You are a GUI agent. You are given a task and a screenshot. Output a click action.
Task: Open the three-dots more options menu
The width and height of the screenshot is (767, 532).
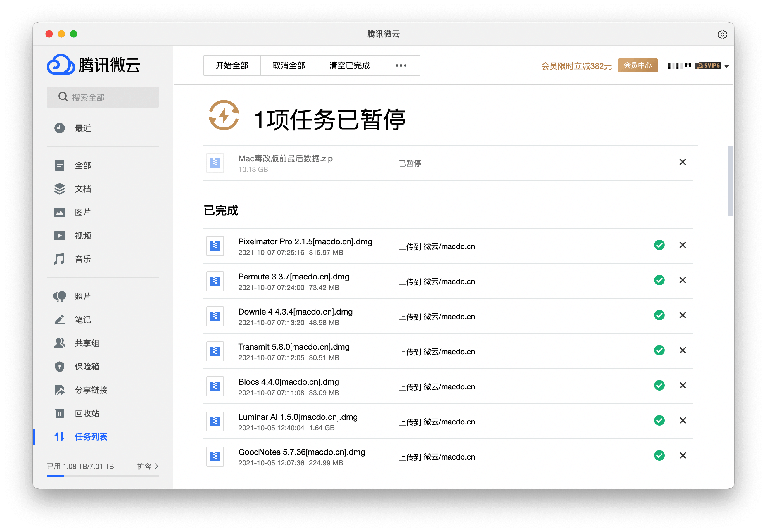[x=401, y=66]
